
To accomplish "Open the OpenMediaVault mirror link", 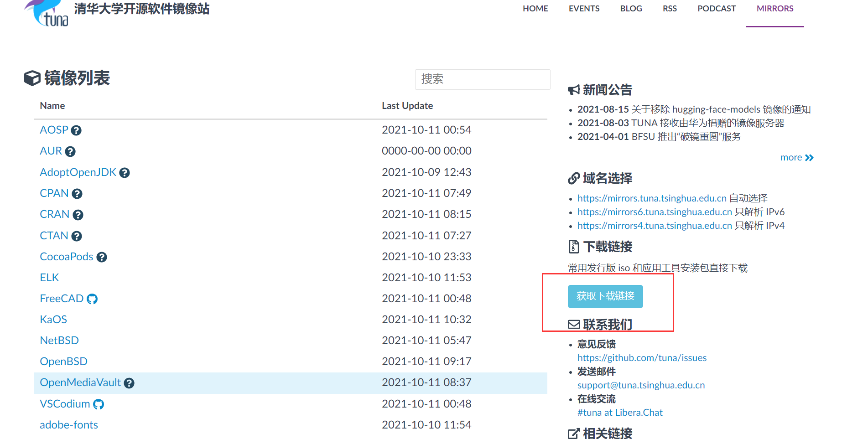I will (x=80, y=382).
